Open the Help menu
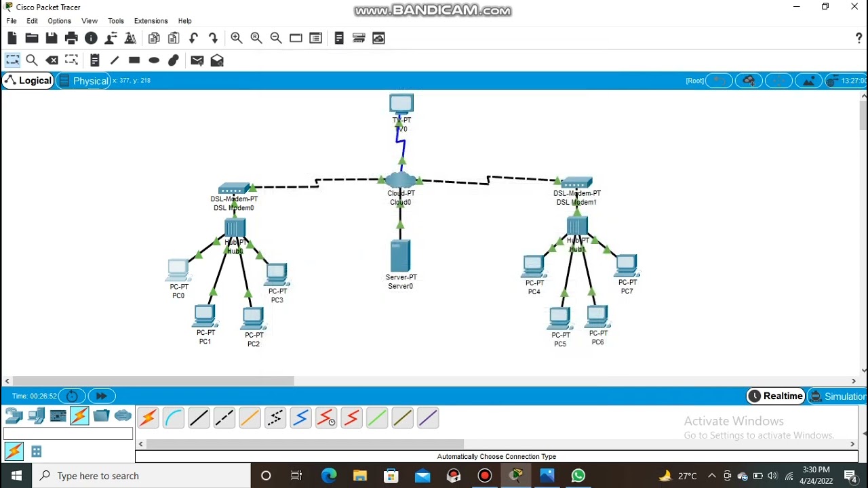 pyautogui.click(x=184, y=21)
